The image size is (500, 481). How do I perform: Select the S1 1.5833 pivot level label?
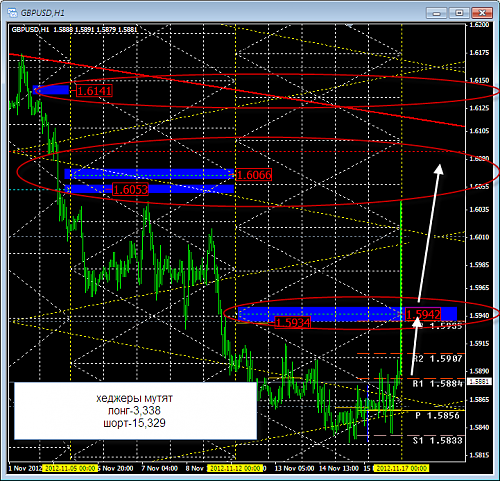point(438,440)
